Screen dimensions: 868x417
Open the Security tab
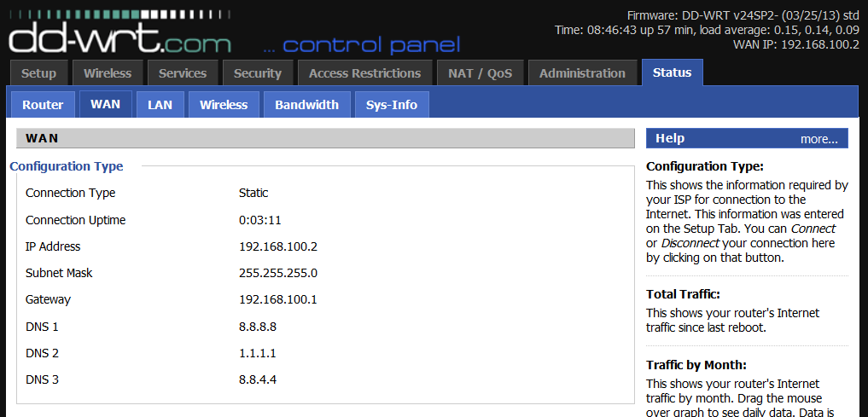click(x=258, y=73)
